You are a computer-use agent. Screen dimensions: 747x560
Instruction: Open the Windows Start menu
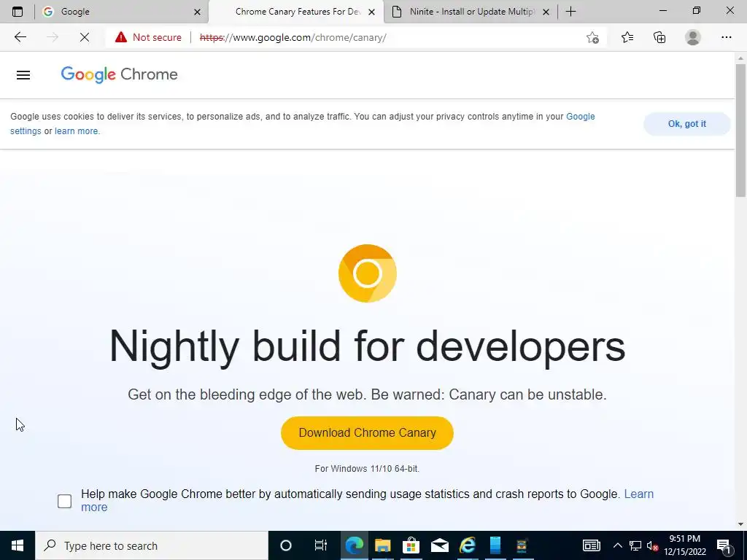(18, 545)
